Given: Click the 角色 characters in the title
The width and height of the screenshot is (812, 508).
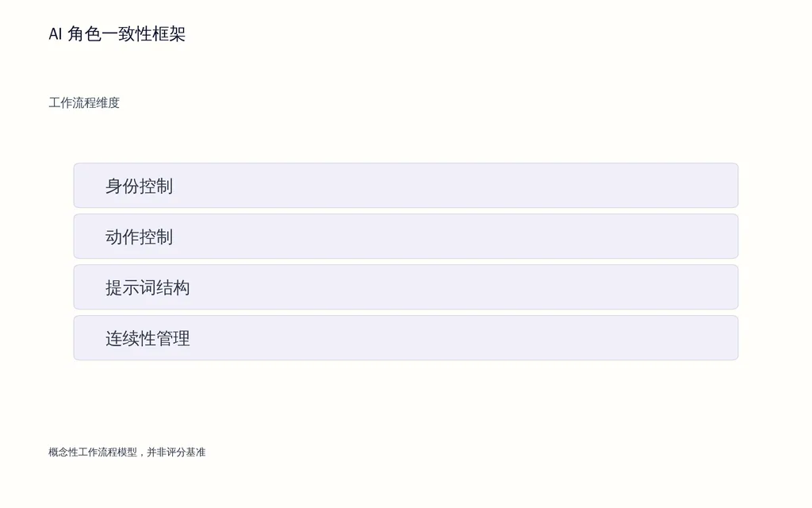Looking at the screenshot, I should (x=84, y=34).
